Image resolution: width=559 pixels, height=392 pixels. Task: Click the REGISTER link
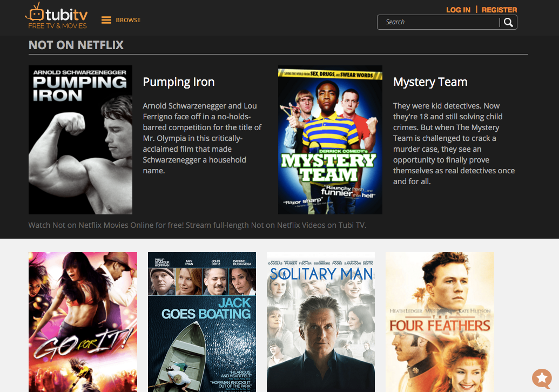pyautogui.click(x=499, y=10)
